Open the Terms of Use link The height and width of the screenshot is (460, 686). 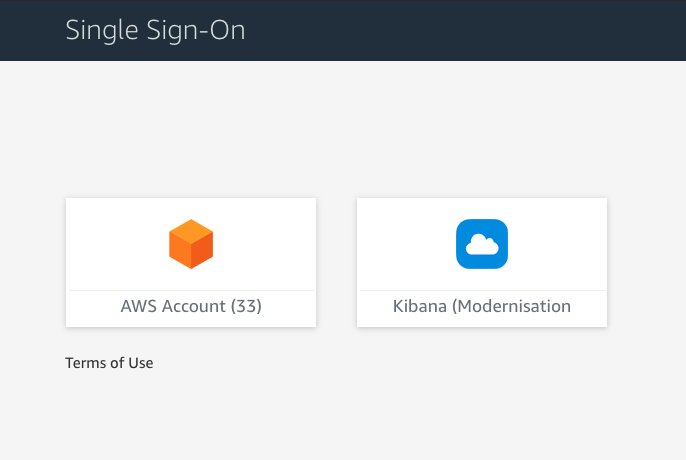109,363
